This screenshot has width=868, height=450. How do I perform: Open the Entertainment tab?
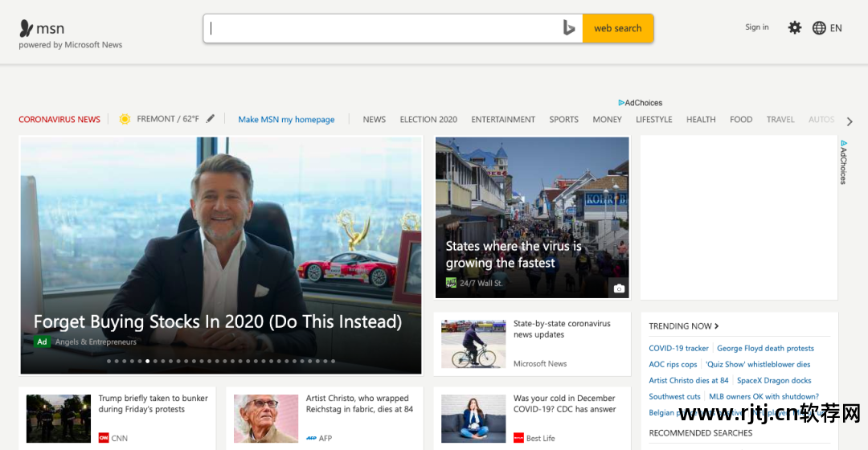(x=503, y=120)
